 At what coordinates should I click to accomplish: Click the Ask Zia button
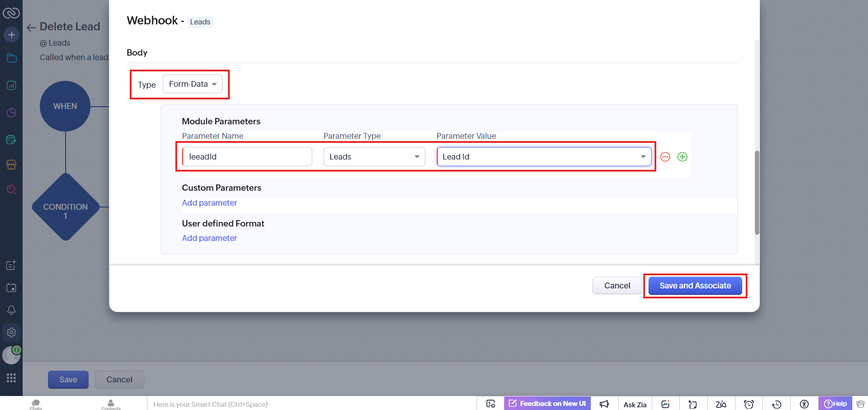coord(635,405)
